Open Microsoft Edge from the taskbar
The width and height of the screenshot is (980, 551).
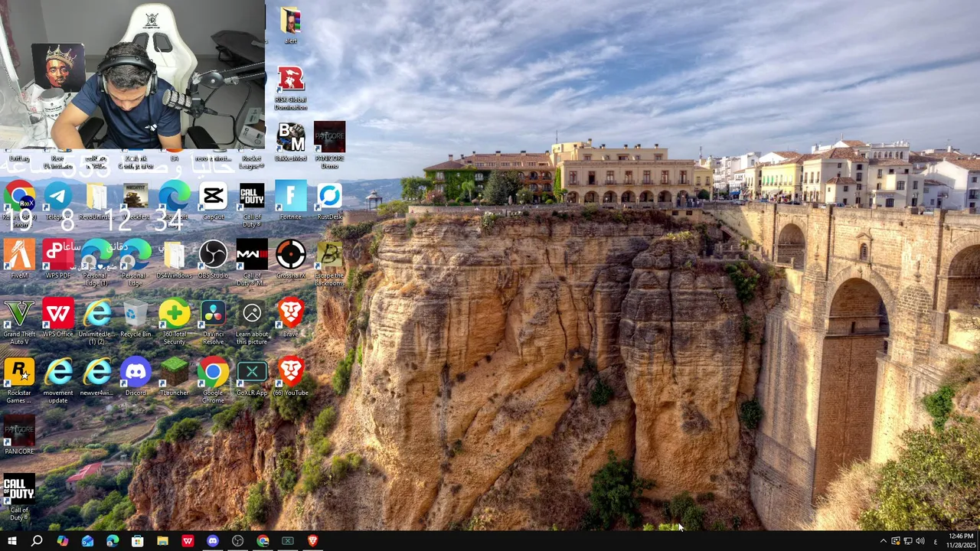[x=113, y=541]
